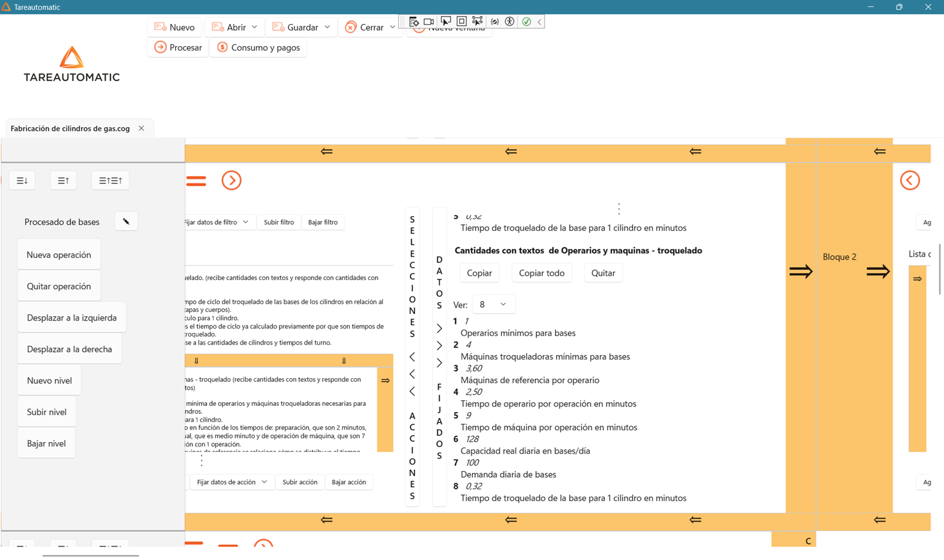944x560 pixels.
Task: Click the curly braces check icon
Action: (x=495, y=21)
